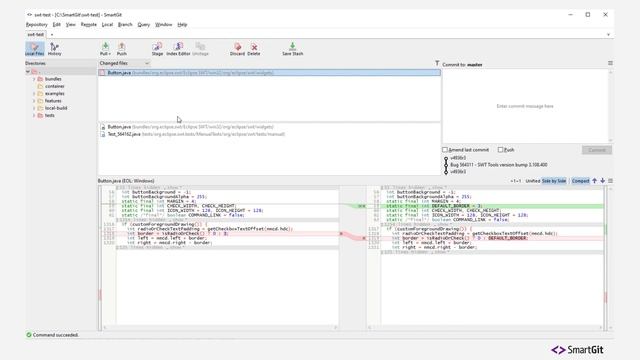640x360 pixels.
Task: Switch diff to Side by Side view
Action: point(554,181)
